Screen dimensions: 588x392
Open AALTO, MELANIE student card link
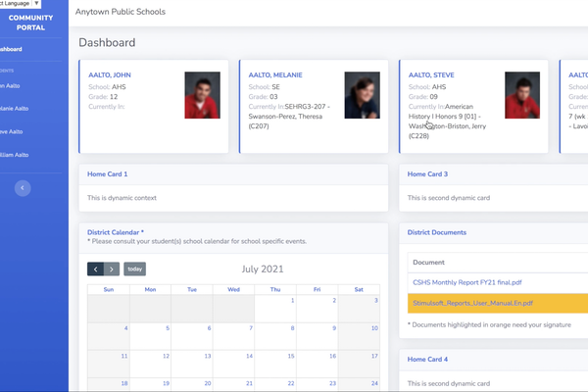coord(274,74)
